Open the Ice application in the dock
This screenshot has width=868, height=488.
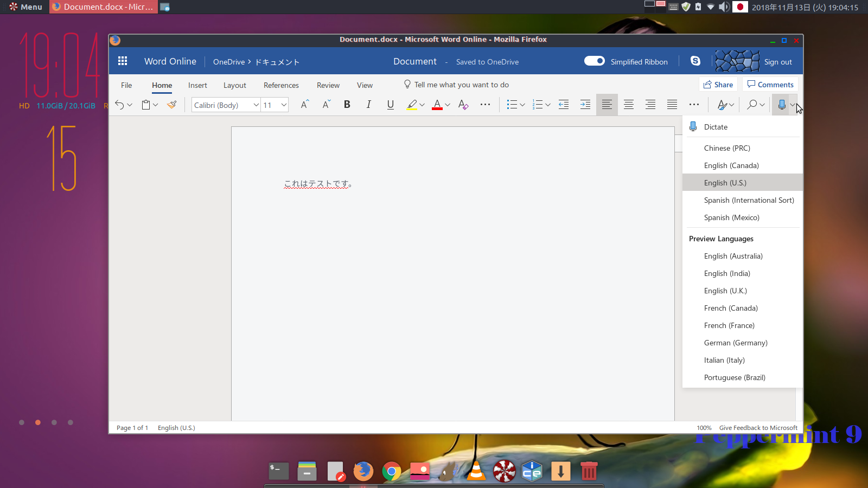point(533,471)
